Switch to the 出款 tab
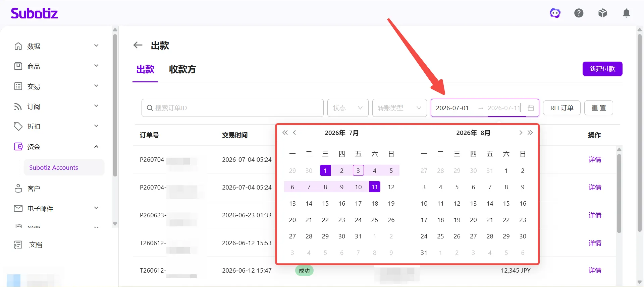644x287 pixels. (145, 69)
